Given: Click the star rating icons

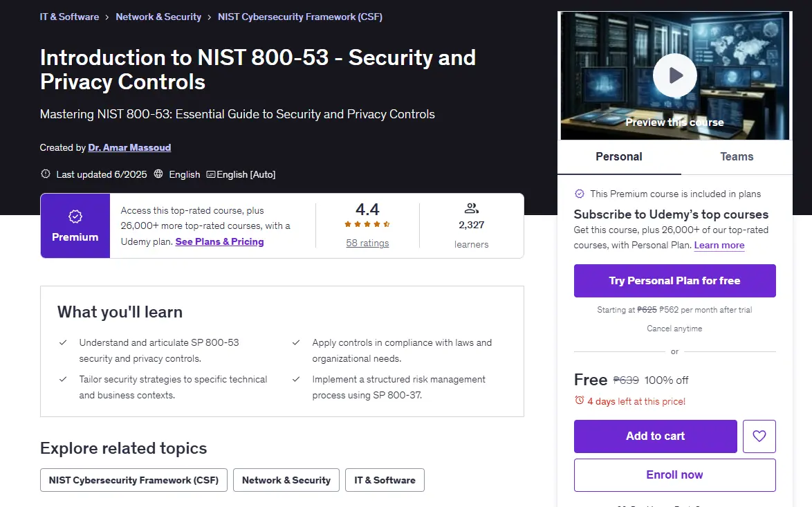Looking at the screenshot, I should 367,224.
